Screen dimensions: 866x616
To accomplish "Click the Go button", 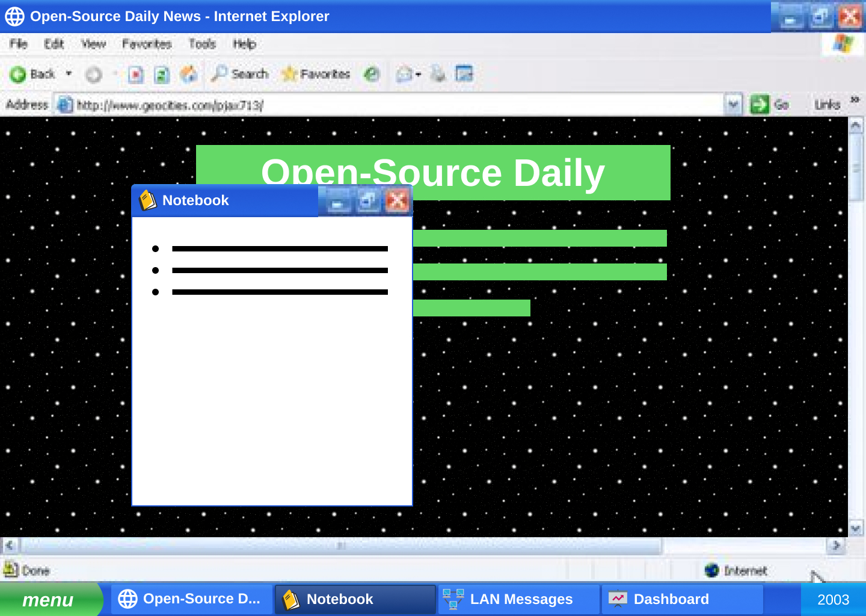I will tap(770, 105).
